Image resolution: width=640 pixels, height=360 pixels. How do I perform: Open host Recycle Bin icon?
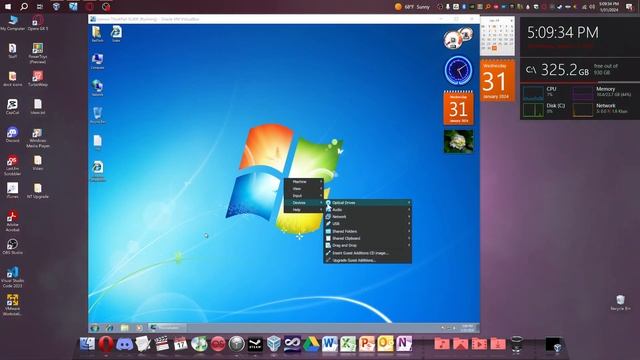pos(620,302)
